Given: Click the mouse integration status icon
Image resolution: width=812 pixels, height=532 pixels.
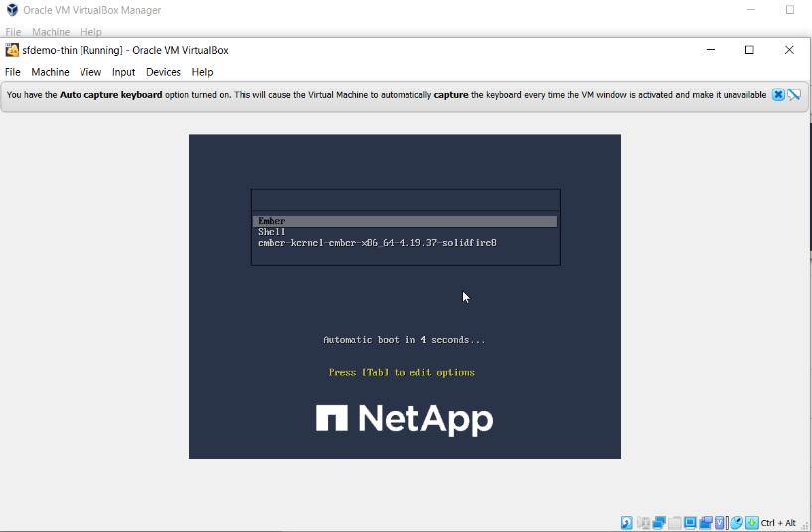Looking at the screenshot, I should 736,523.
